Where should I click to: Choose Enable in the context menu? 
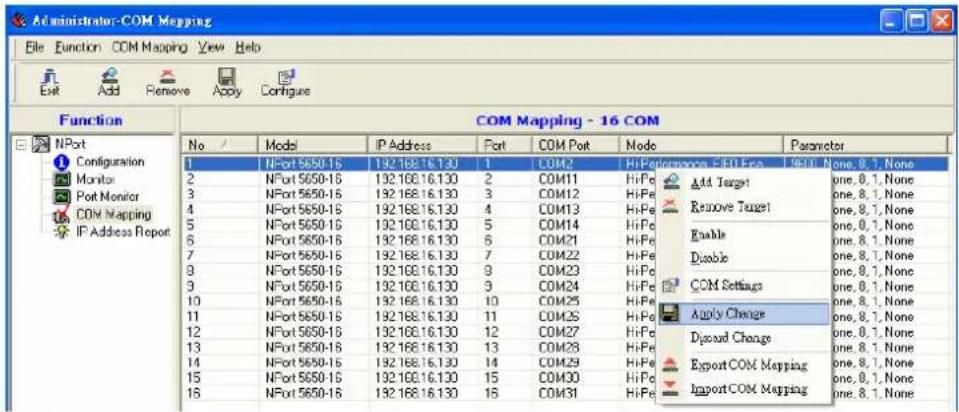pyautogui.click(x=744, y=234)
